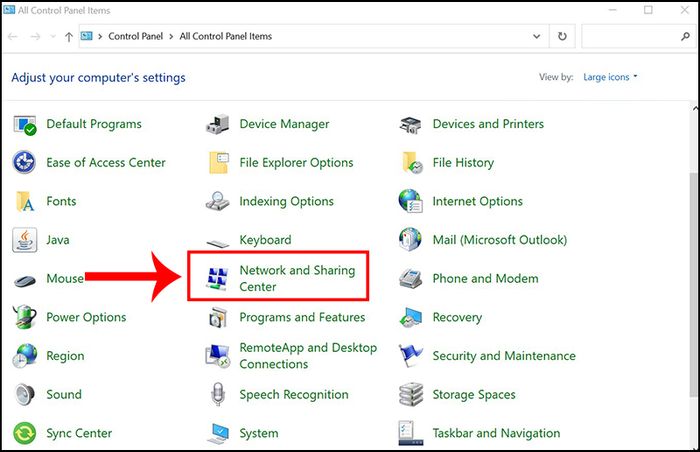Click the All Control Panel Items breadcrumb
Image resolution: width=700 pixels, height=452 pixels.
225,36
